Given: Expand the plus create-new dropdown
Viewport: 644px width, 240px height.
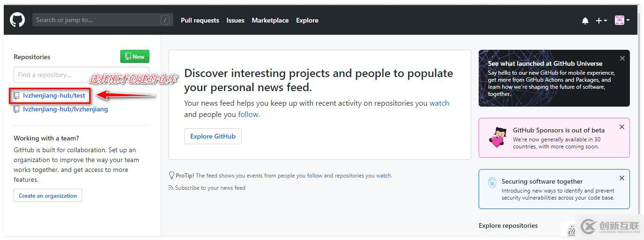Looking at the screenshot, I should point(601,21).
